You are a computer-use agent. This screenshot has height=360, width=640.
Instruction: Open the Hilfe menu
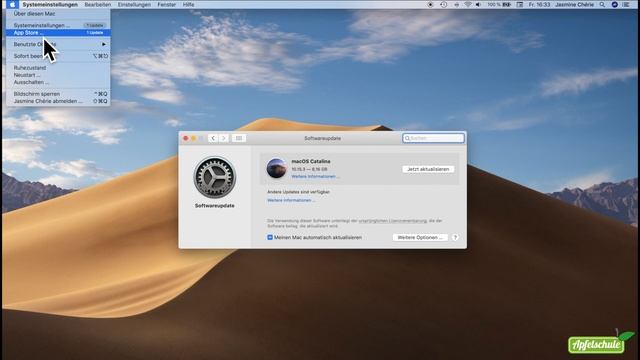[188, 4]
